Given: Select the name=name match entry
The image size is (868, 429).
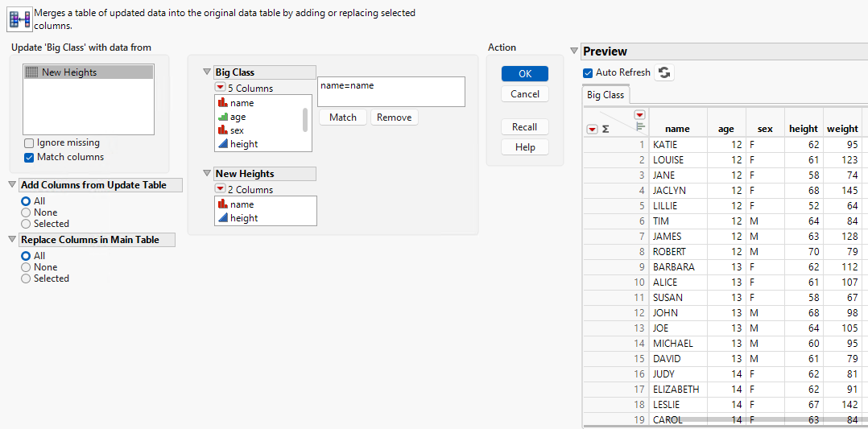Looking at the screenshot, I should 347,86.
